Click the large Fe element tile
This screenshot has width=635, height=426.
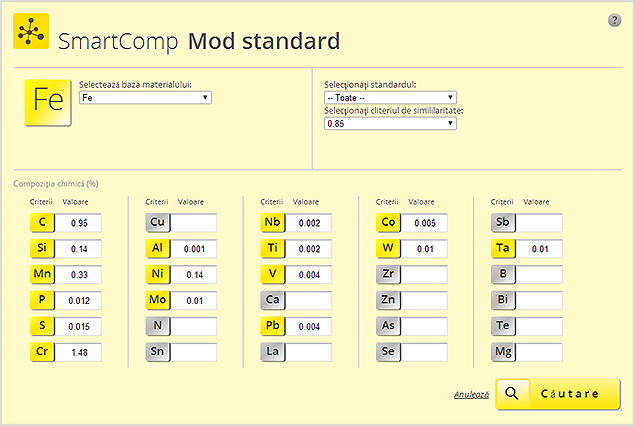(48, 102)
